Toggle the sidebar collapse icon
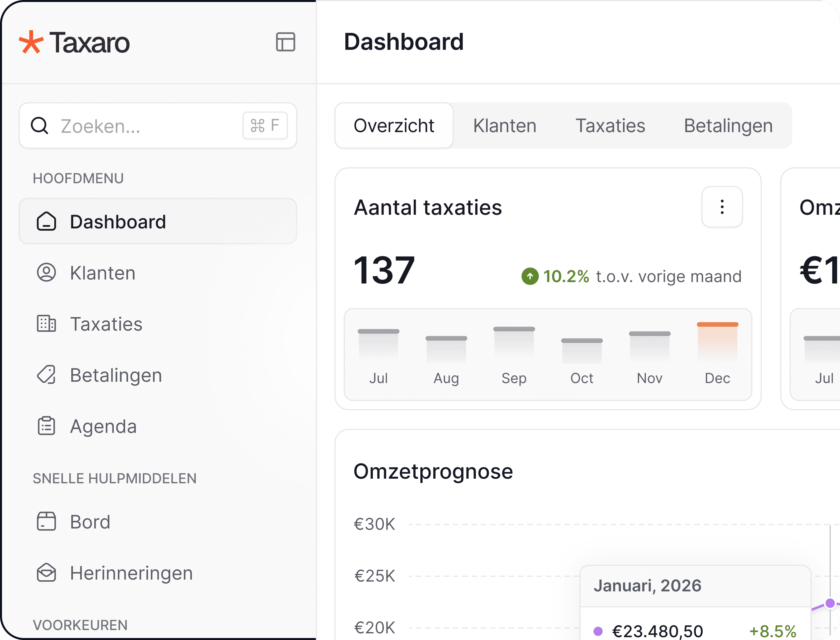Screen dimensions: 840x640 [285, 42]
